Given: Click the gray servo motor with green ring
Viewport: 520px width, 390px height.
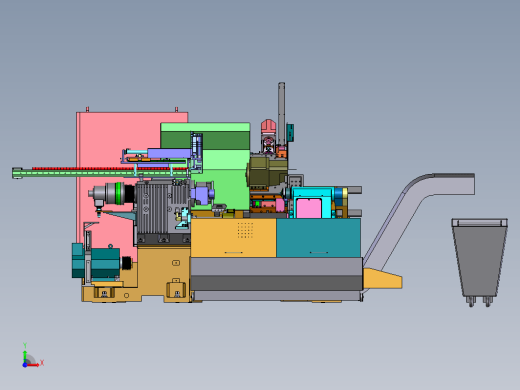Looking at the screenshot, I should coord(112,194).
